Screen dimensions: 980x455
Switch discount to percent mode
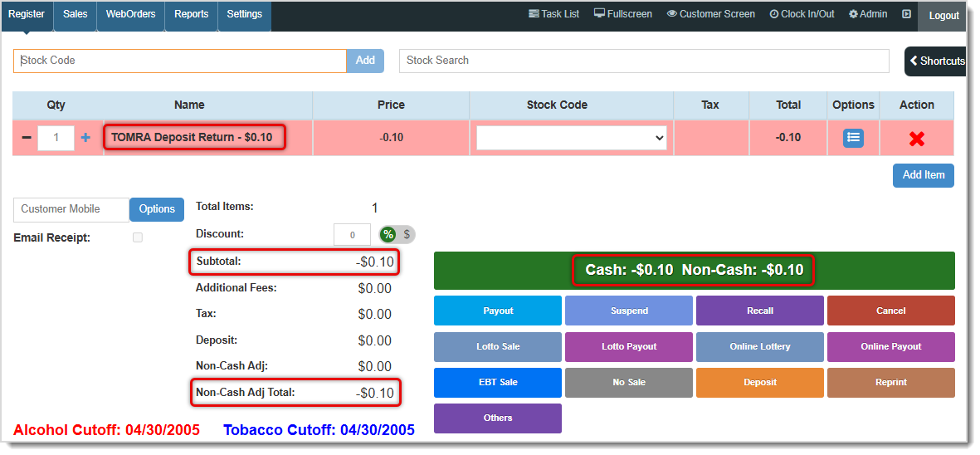pyautogui.click(x=388, y=235)
